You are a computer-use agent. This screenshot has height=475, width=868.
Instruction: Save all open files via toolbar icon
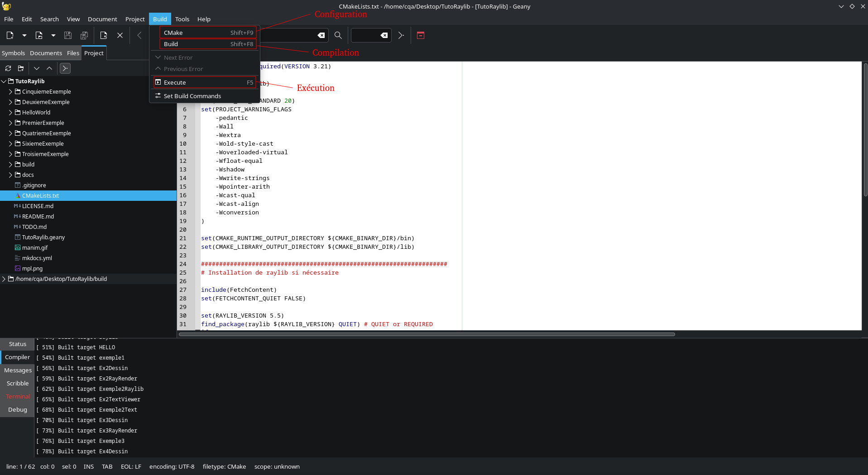click(84, 35)
